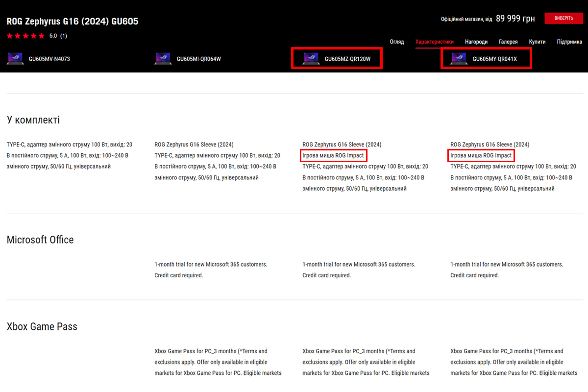Click the red ВИБЕРІТЬ button
This screenshot has width=588, height=392.
point(563,19)
